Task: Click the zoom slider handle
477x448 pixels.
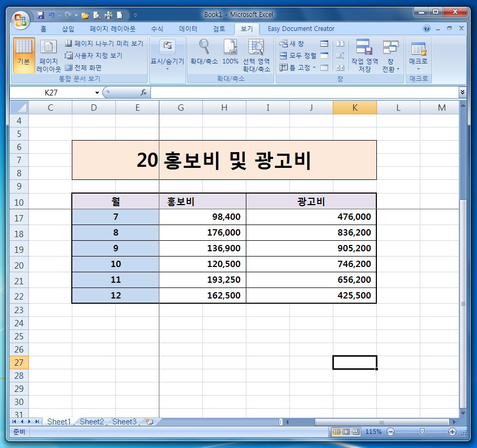Action: point(422,432)
